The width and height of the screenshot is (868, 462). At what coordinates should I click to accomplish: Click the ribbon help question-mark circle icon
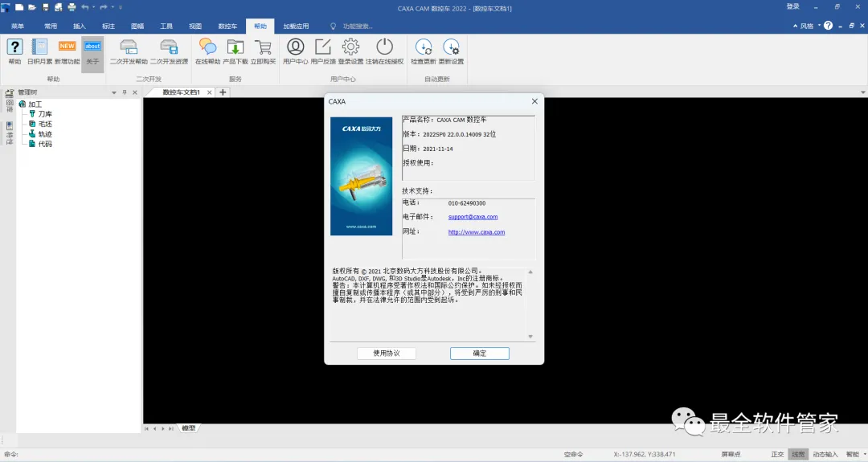point(828,26)
